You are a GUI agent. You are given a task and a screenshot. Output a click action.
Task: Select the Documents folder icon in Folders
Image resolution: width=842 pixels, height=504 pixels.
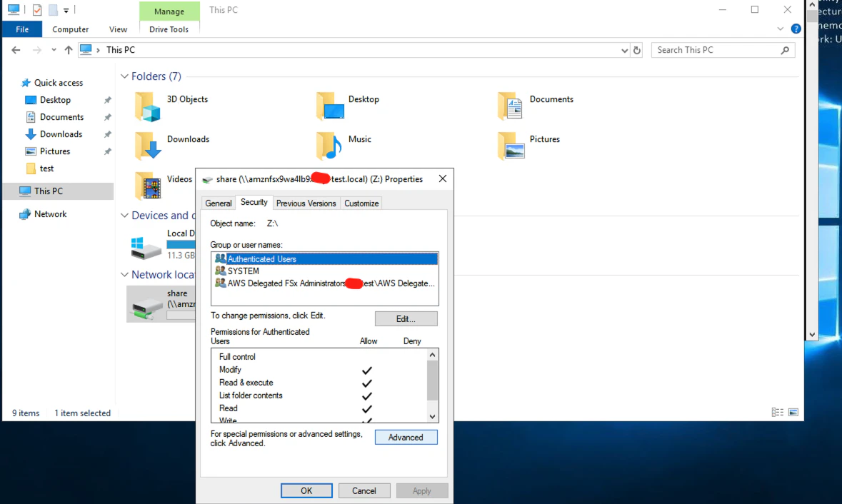tap(510, 106)
